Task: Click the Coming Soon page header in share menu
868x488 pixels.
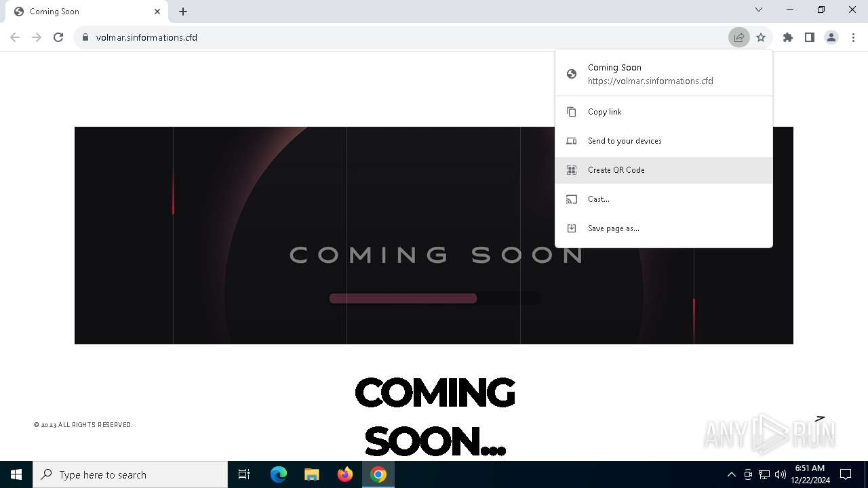Action: [x=663, y=74]
